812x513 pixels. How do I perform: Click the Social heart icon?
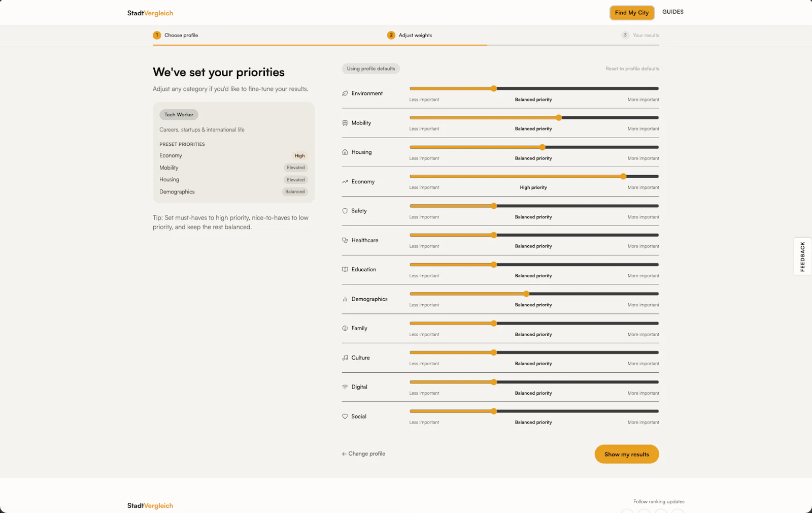[345, 416]
